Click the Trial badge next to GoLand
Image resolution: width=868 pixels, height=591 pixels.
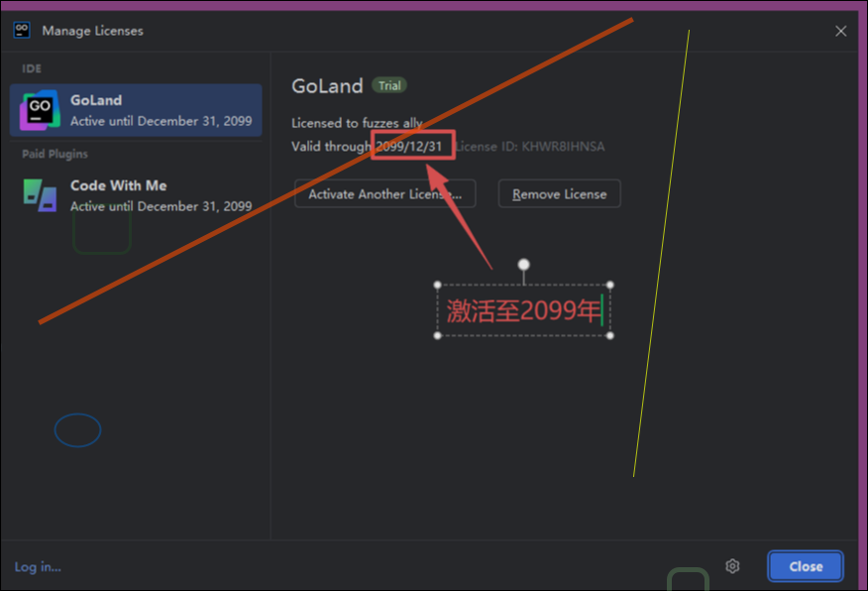click(389, 85)
